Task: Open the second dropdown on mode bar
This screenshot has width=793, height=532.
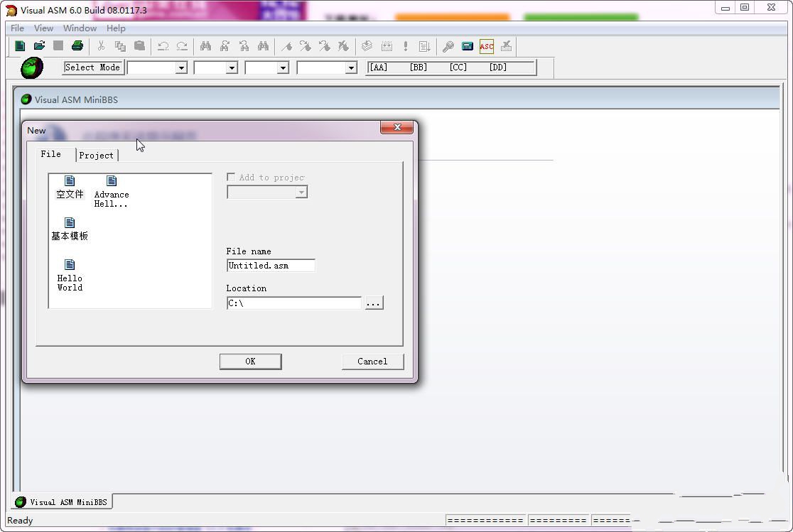Action: [232, 67]
